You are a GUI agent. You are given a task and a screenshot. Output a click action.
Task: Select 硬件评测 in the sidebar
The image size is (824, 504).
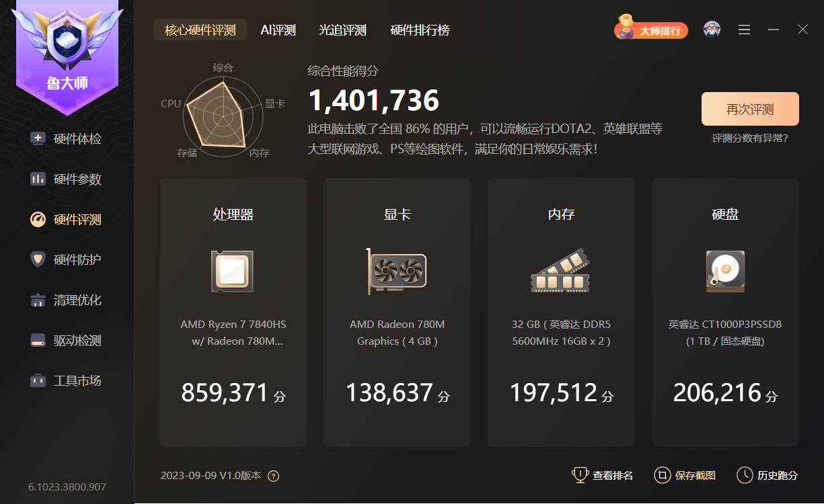[x=66, y=220]
